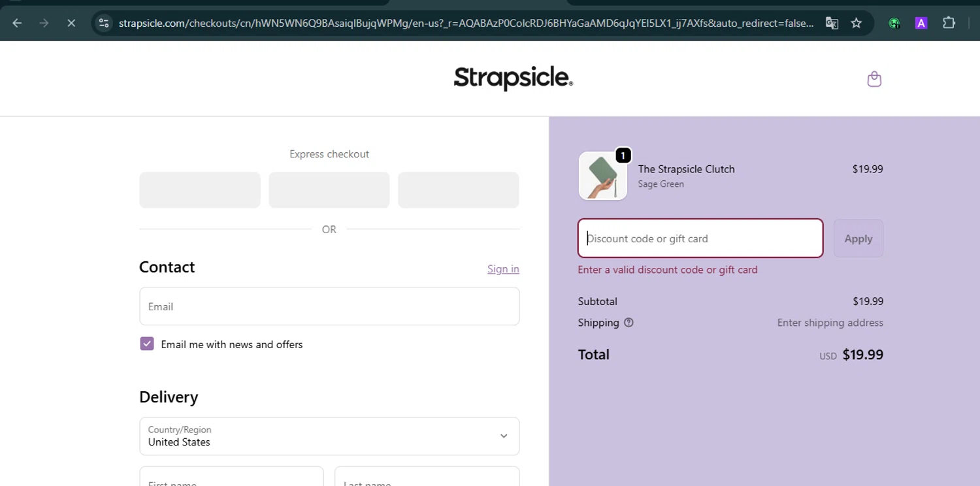Click the Enter shipping address text

pyautogui.click(x=830, y=323)
